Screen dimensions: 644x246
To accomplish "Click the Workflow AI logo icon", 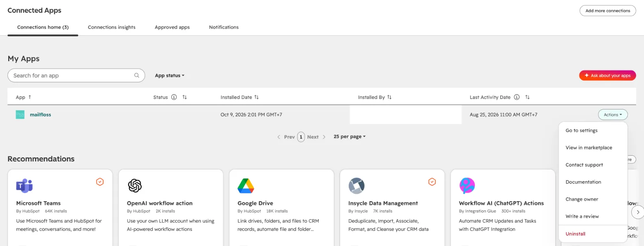I will click(x=467, y=186).
